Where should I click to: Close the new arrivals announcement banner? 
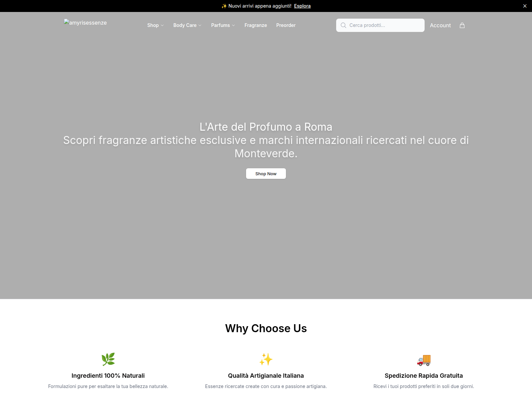525,6
